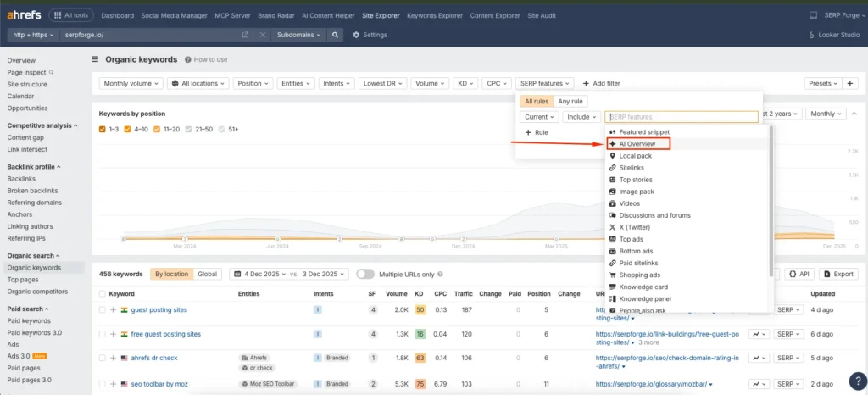The height and width of the screenshot is (395, 868).
Task: Open the Include rule dropdown
Action: coord(581,117)
